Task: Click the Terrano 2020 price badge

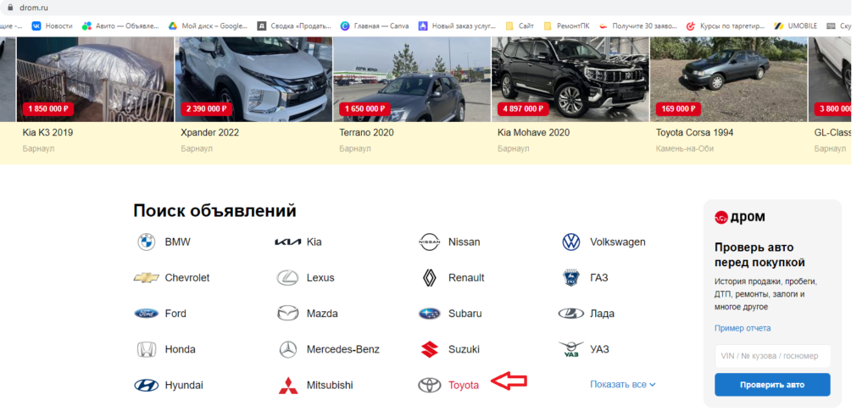Action: point(365,108)
